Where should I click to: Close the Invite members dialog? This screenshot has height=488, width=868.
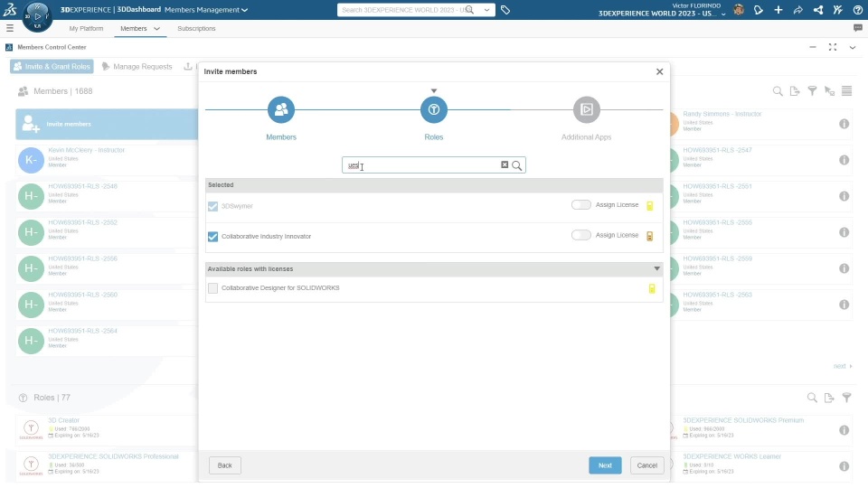659,71
